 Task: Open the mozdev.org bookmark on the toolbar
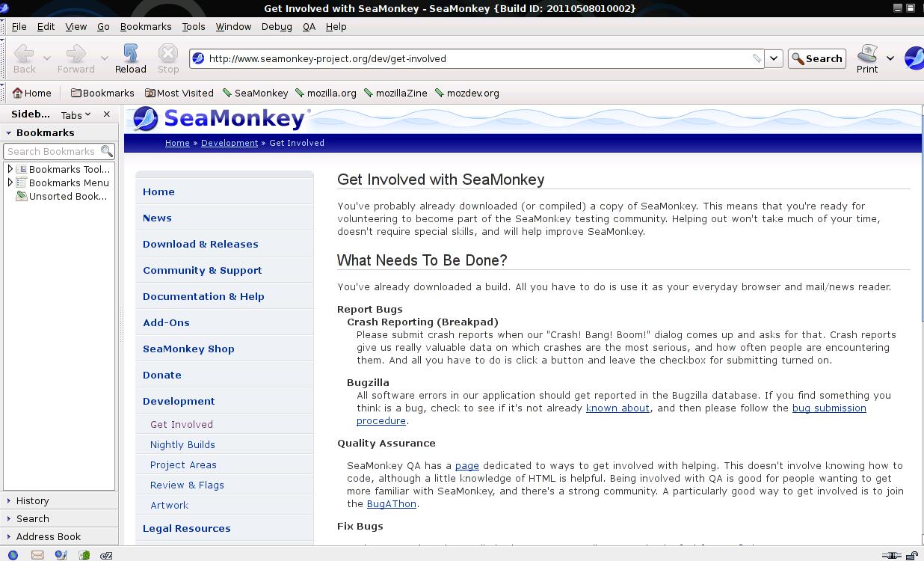(466, 93)
